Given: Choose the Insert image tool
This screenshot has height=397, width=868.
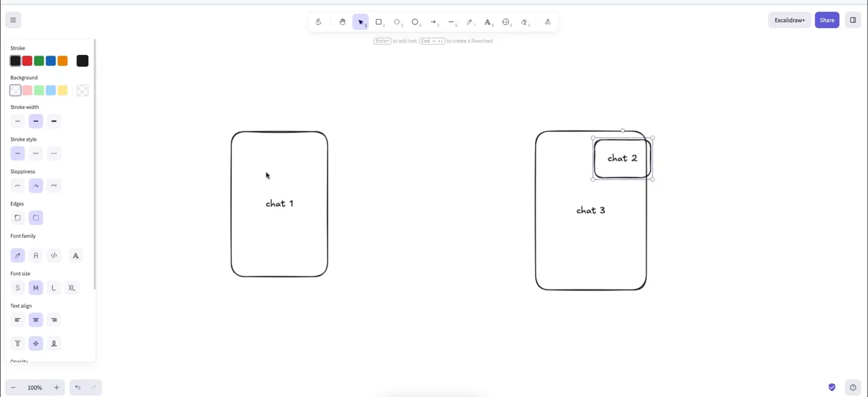Looking at the screenshot, I should point(506,22).
